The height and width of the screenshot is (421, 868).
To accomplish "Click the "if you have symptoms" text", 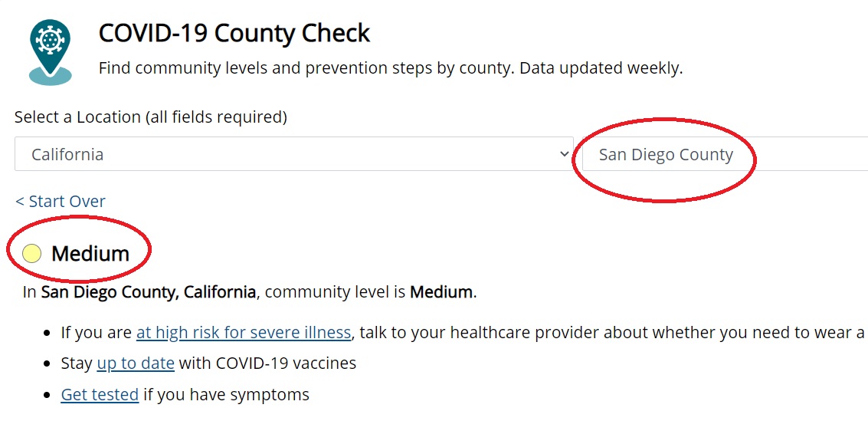I will coord(226,395).
